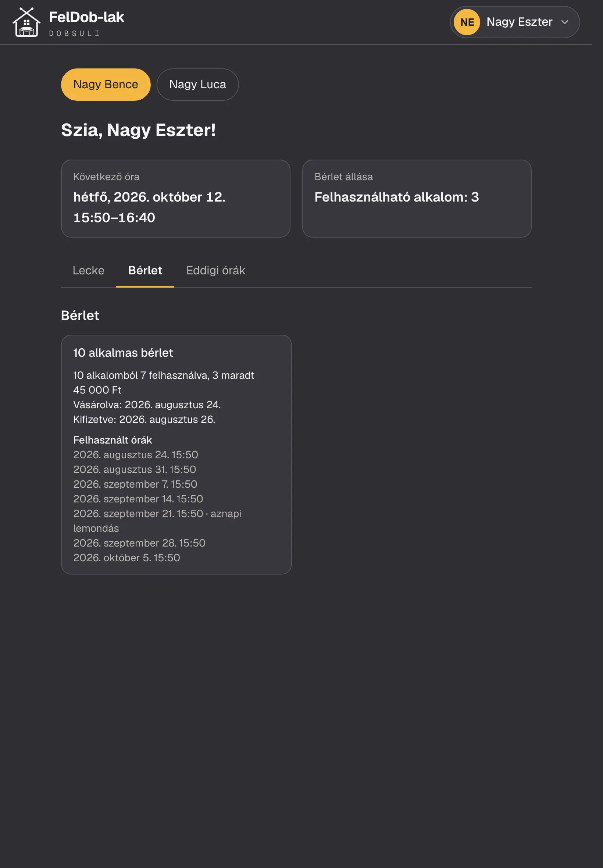603x868 pixels.
Task: Click the FelDob-lak site title
Action: (86, 17)
